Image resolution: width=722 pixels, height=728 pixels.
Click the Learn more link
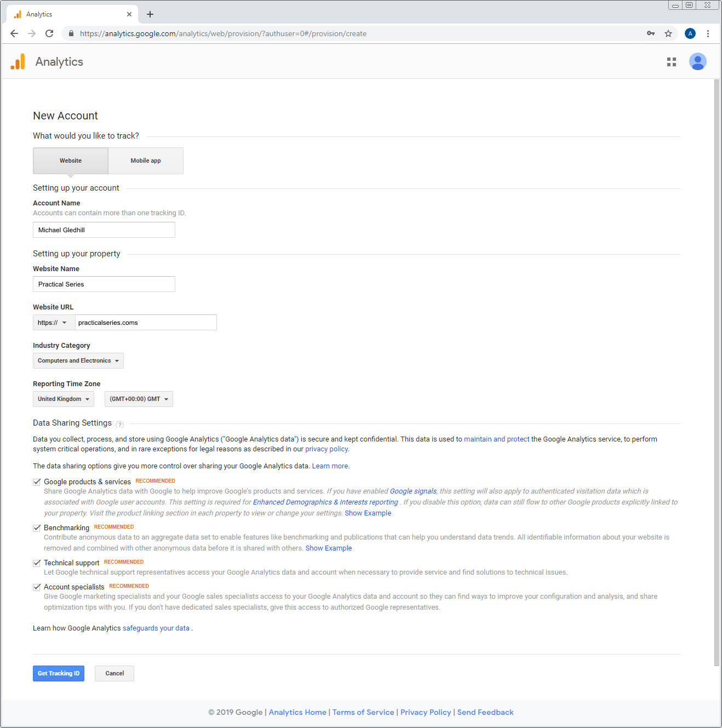(x=330, y=466)
